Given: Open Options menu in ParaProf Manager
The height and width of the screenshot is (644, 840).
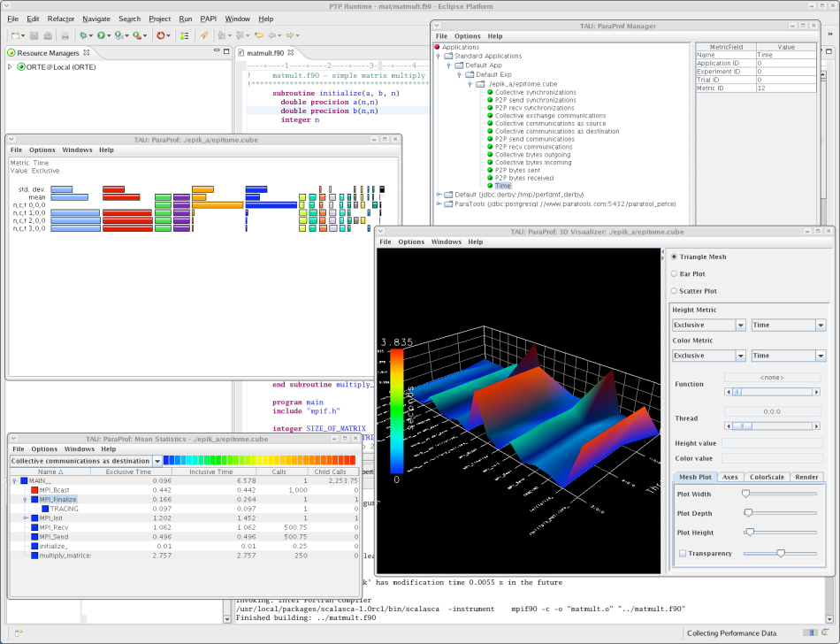Looking at the screenshot, I should click(468, 36).
